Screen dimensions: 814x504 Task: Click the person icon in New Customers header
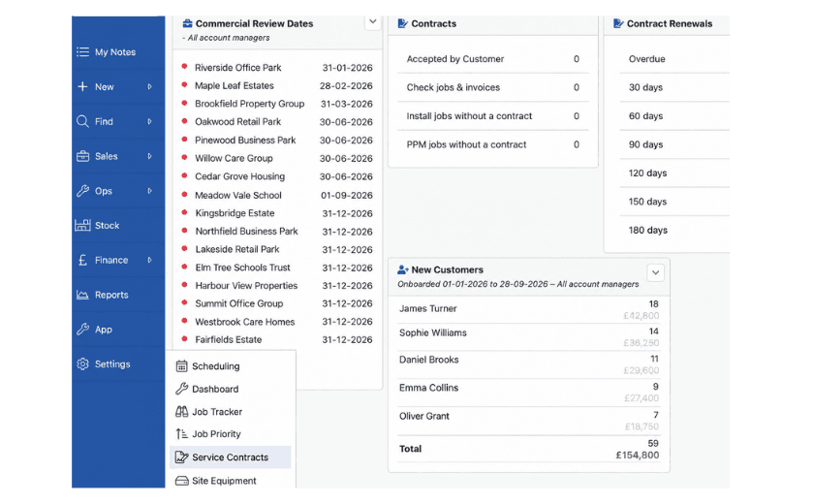click(x=403, y=269)
